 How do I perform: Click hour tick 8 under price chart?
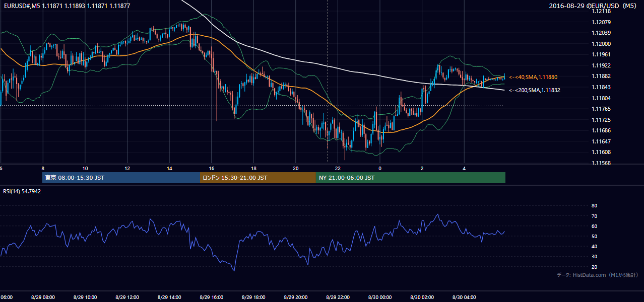tap(43, 169)
